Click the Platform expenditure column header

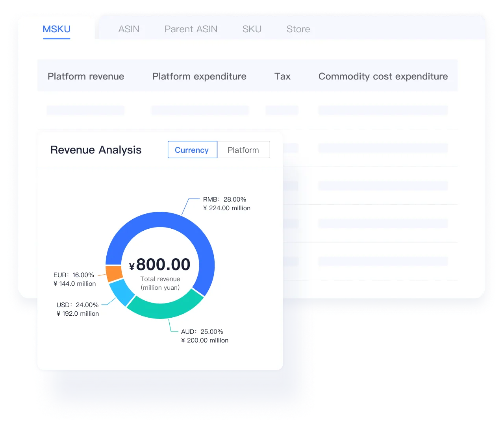pyautogui.click(x=199, y=76)
